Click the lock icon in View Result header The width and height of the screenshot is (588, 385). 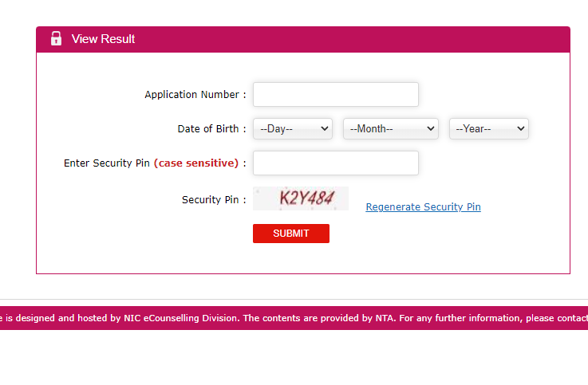(56, 39)
